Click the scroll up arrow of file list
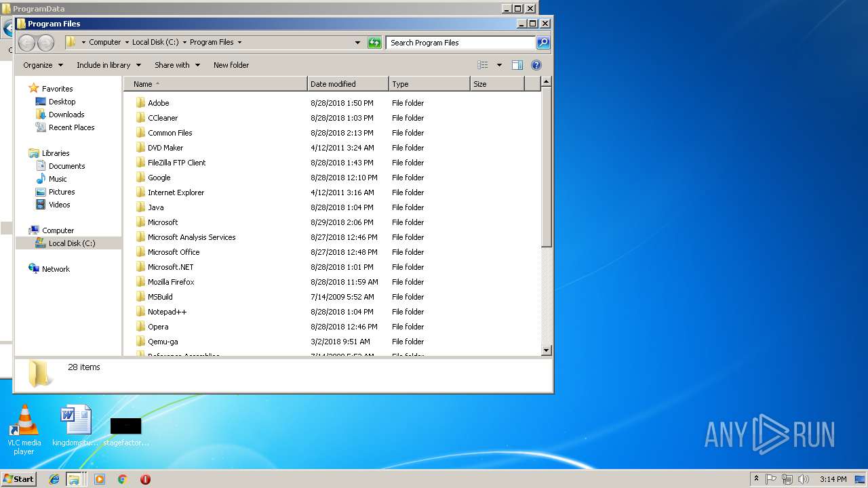Image resolution: width=868 pixels, height=488 pixels. tap(547, 82)
